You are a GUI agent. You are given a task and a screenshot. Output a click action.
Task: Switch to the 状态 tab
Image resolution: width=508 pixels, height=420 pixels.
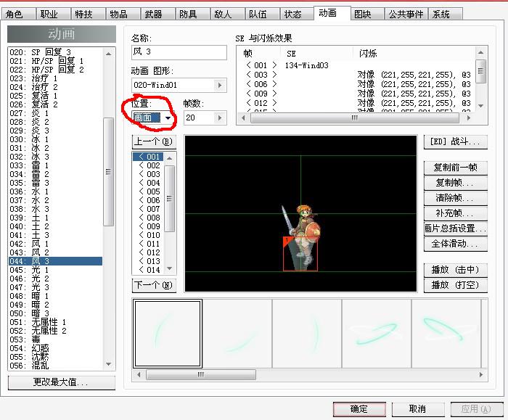pos(296,15)
